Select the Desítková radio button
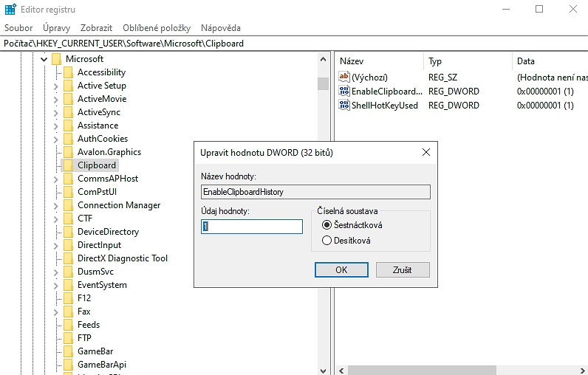 click(327, 241)
